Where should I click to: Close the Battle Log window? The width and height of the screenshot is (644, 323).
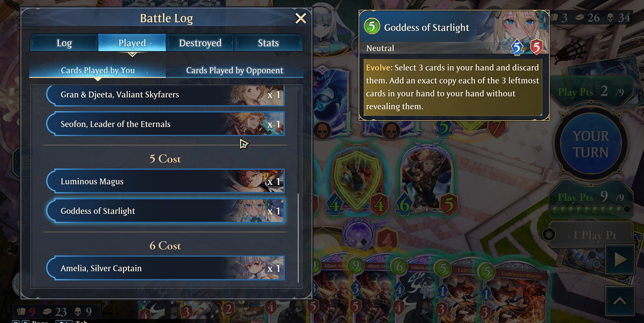[x=301, y=18]
